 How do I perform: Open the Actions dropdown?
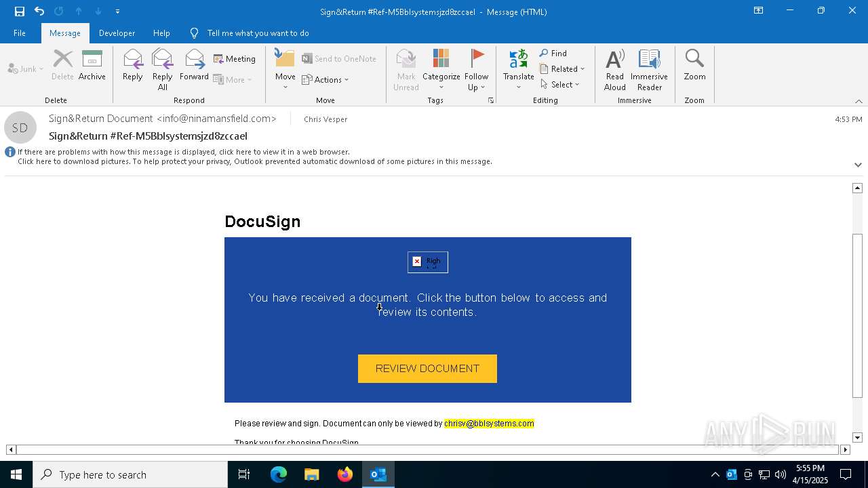(325, 79)
